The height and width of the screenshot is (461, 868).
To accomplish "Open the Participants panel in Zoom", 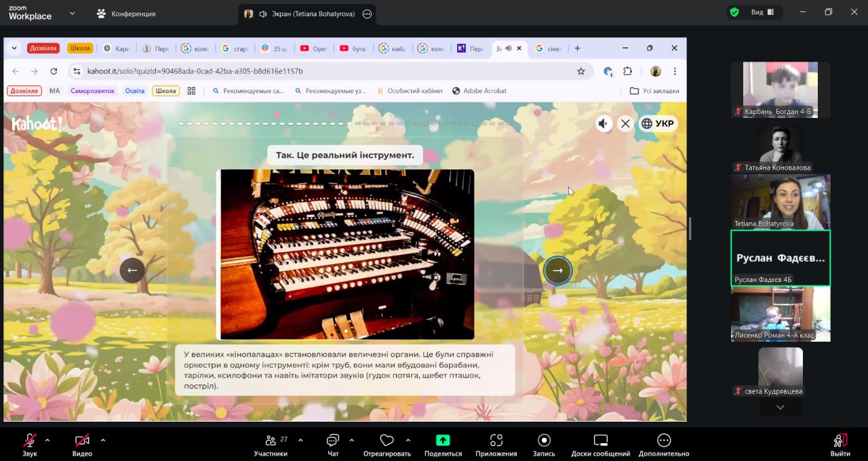I will click(x=271, y=441).
